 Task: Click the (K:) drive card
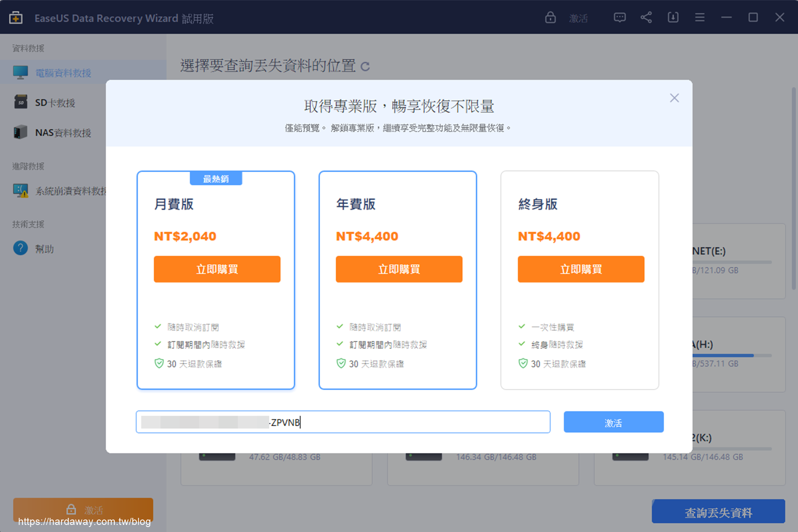coord(739,448)
